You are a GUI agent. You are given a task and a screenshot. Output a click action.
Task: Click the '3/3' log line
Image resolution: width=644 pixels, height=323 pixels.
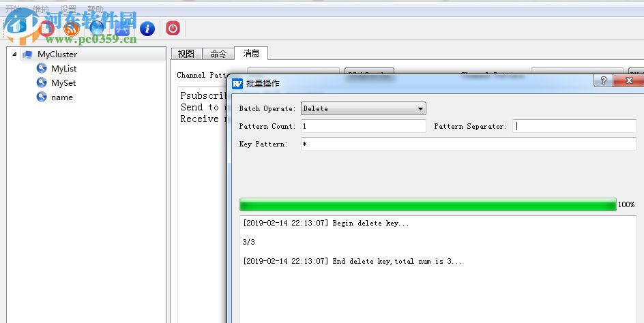click(248, 242)
